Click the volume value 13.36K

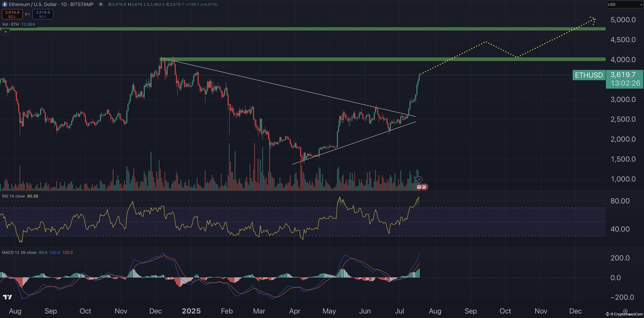coord(28,24)
